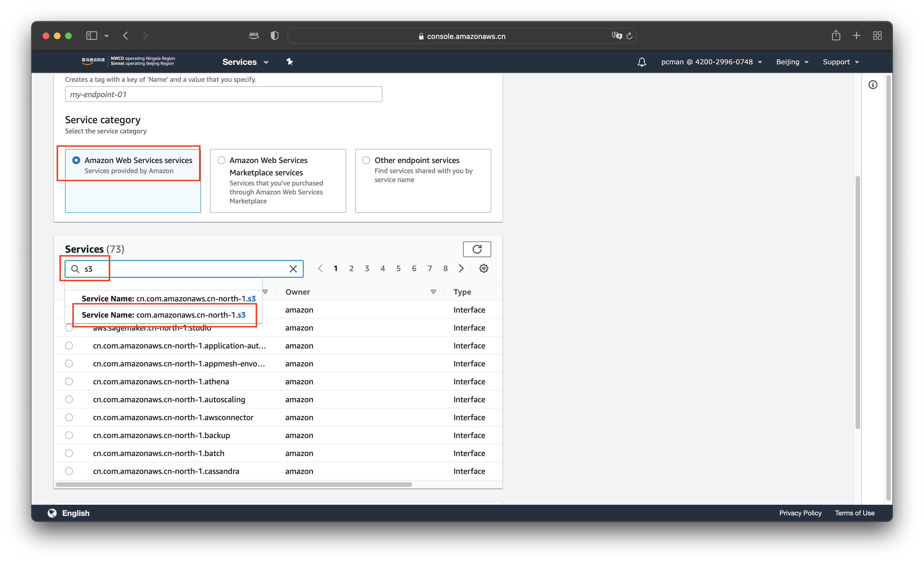This screenshot has width=924, height=563.
Task: Change the English language setting
Action: (x=76, y=513)
